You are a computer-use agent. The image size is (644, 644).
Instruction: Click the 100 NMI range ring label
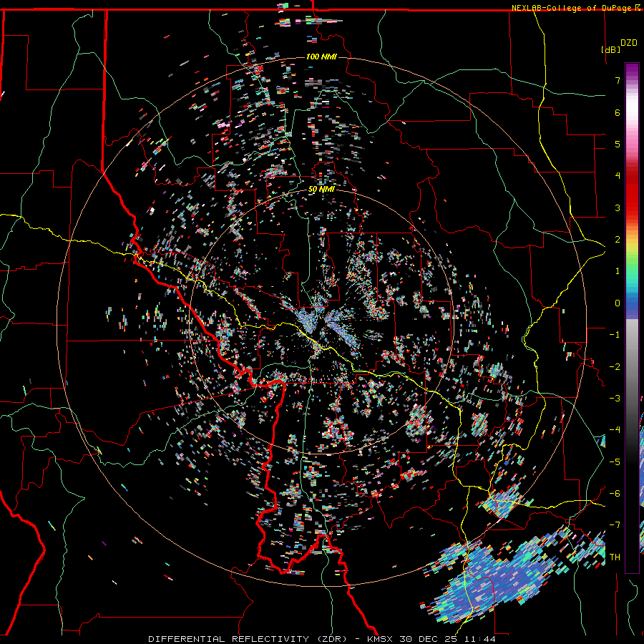coord(321,57)
